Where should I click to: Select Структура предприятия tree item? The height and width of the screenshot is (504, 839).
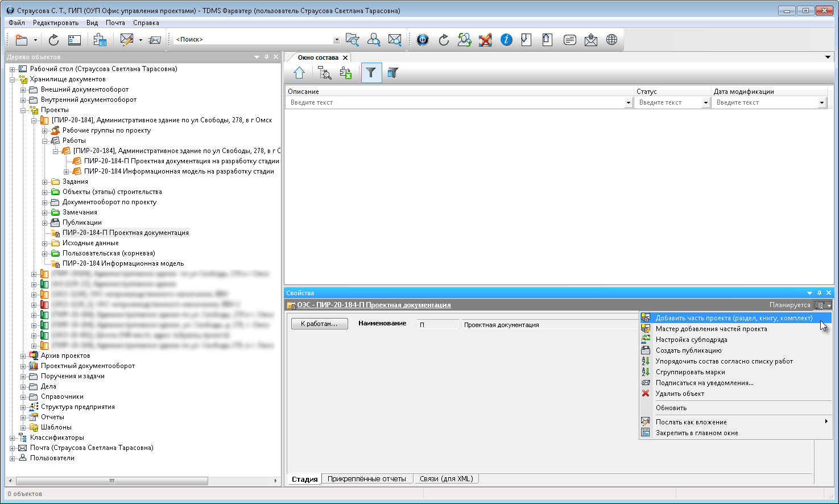pyautogui.click(x=78, y=407)
